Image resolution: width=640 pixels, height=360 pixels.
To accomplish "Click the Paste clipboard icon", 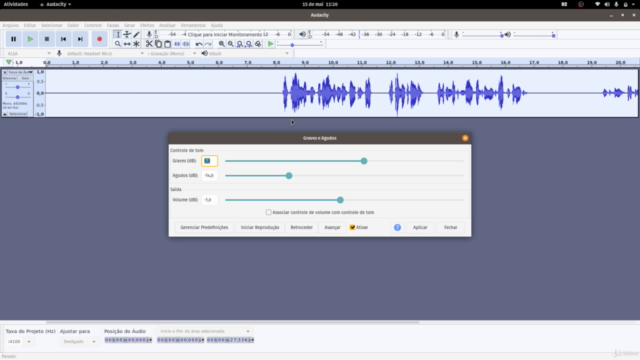I will click(167, 44).
